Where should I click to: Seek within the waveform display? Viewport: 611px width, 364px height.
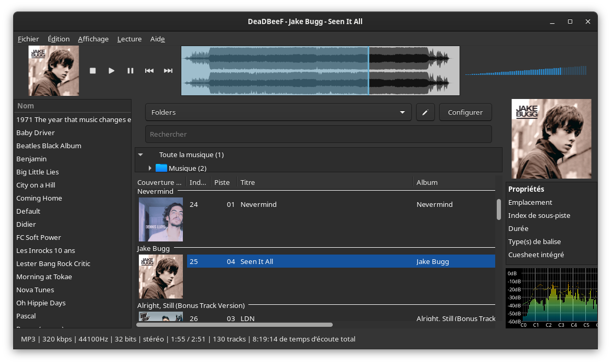pos(320,71)
